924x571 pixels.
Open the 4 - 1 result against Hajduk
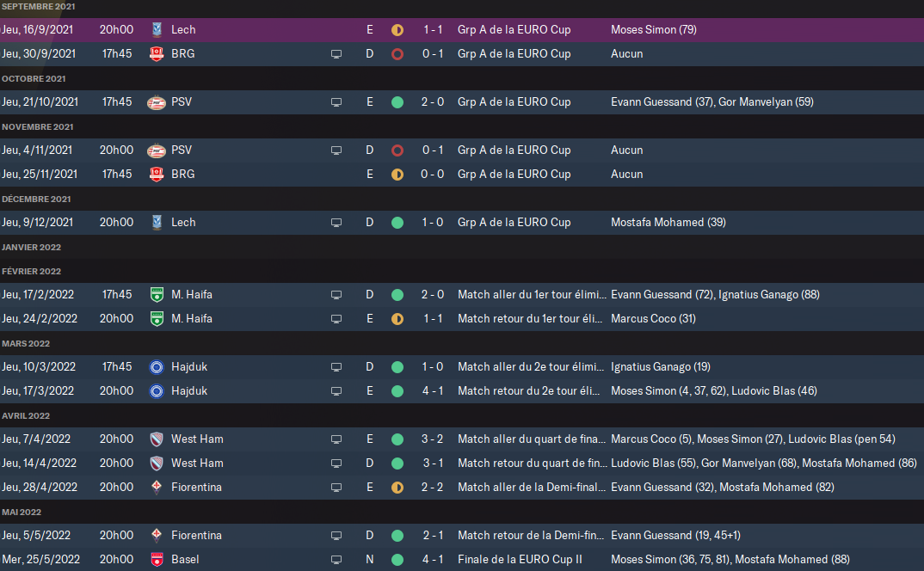point(433,390)
